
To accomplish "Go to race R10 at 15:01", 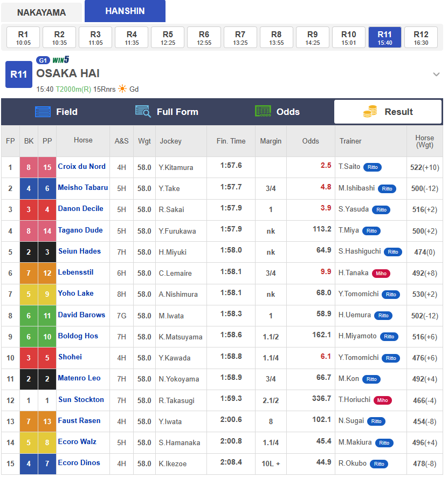I will pyautogui.click(x=349, y=38).
